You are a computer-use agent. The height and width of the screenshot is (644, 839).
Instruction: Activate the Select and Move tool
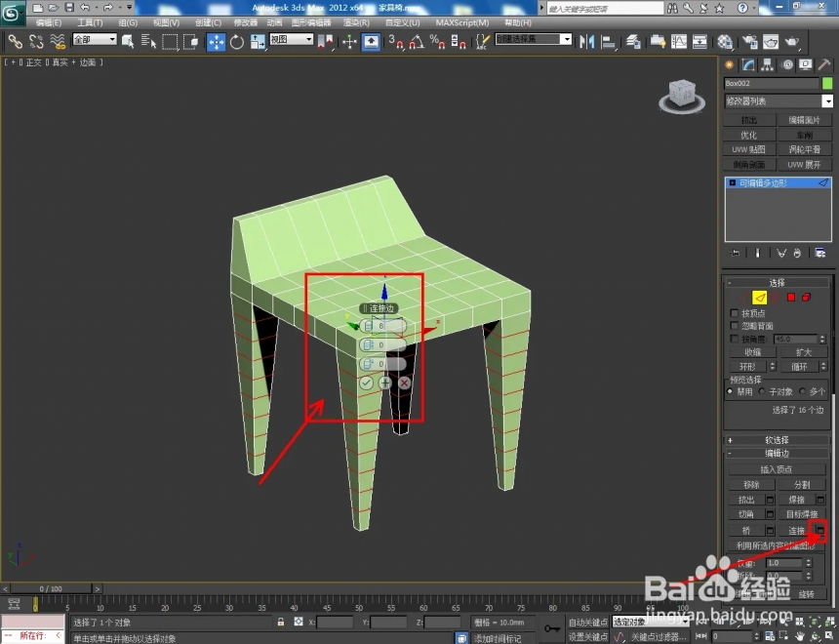point(217,42)
